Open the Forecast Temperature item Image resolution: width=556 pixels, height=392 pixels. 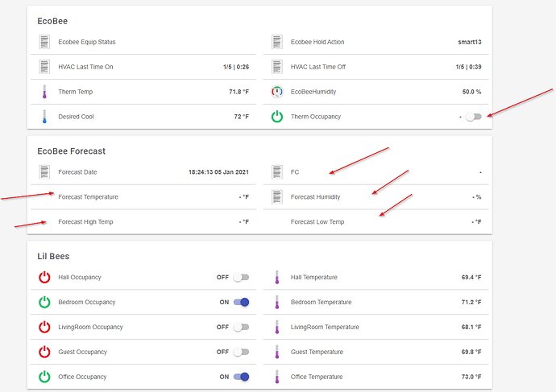(143, 197)
